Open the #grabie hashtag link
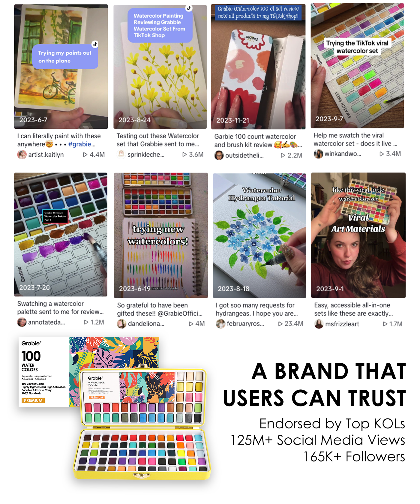 pyautogui.click(x=80, y=144)
